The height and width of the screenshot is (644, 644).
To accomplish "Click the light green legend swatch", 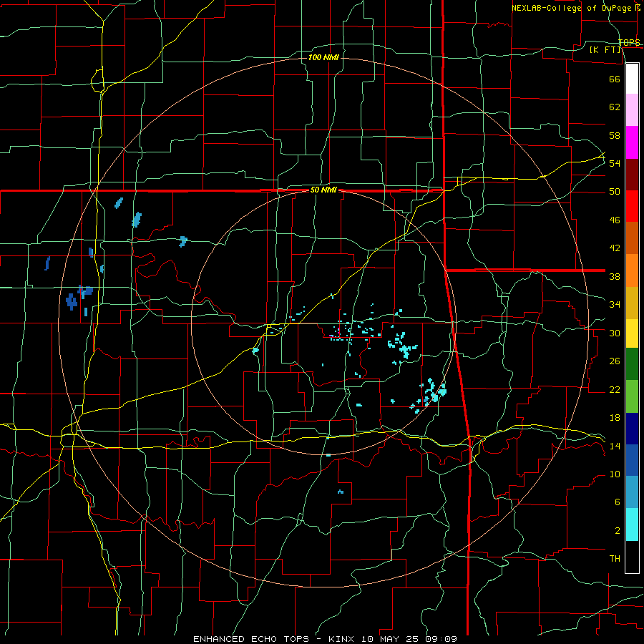I will [632, 396].
